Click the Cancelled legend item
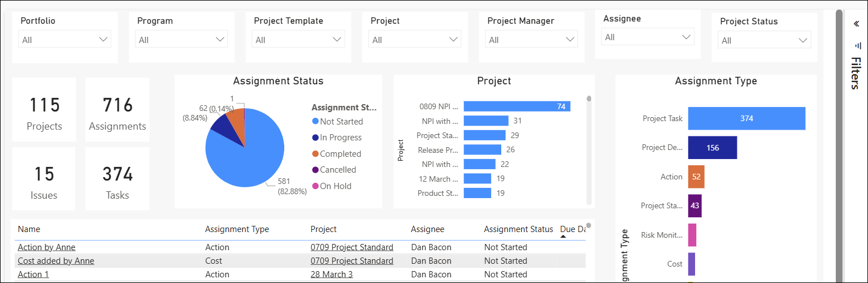Viewport: 868px width, 283px height. [334, 170]
